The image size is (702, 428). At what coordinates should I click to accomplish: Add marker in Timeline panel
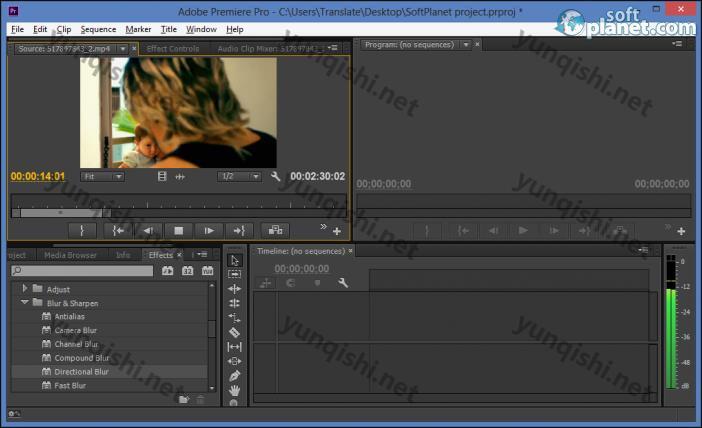coord(317,283)
